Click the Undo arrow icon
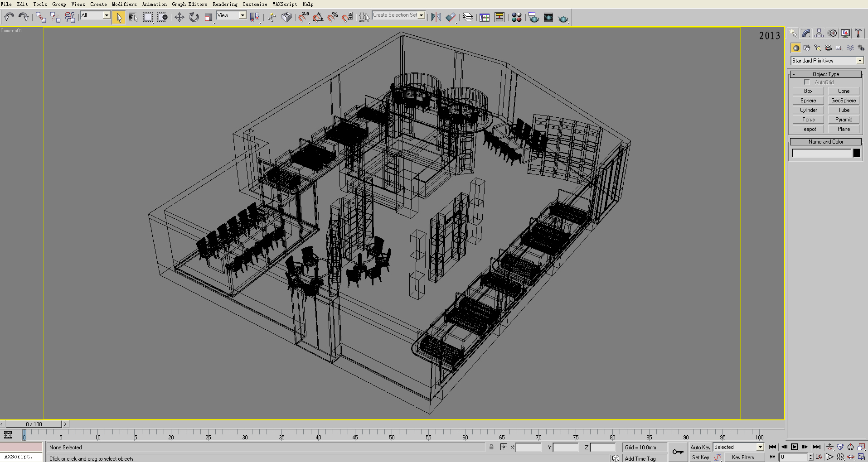The width and height of the screenshot is (868, 462). point(9,17)
